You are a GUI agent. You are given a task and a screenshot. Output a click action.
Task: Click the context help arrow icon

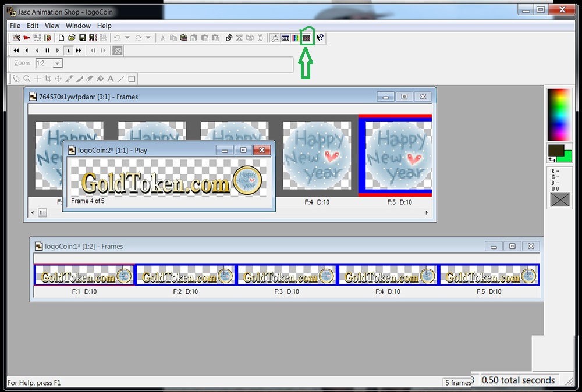point(320,38)
